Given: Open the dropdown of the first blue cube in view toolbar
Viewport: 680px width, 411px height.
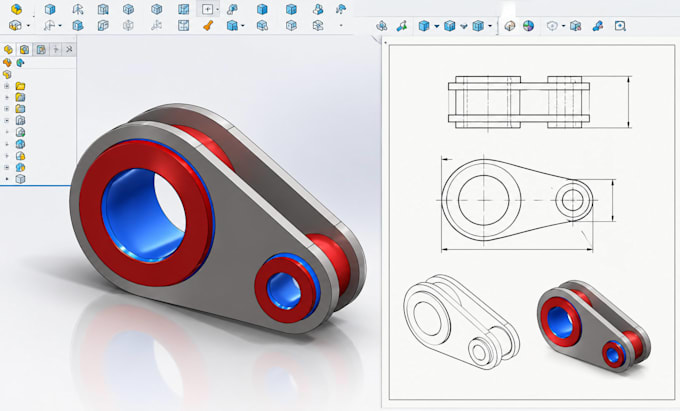Looking at the screenshot, I should tap(436, 26).
